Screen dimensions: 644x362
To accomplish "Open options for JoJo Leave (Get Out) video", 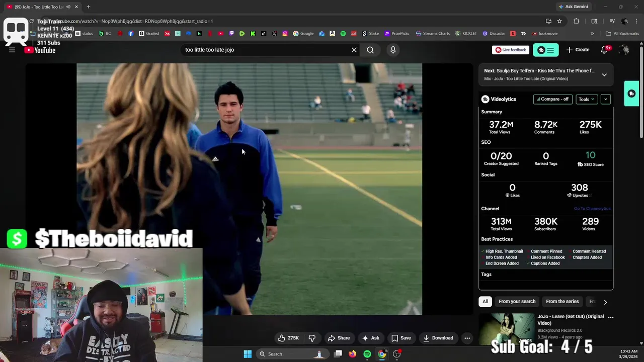I will [611, 317].
